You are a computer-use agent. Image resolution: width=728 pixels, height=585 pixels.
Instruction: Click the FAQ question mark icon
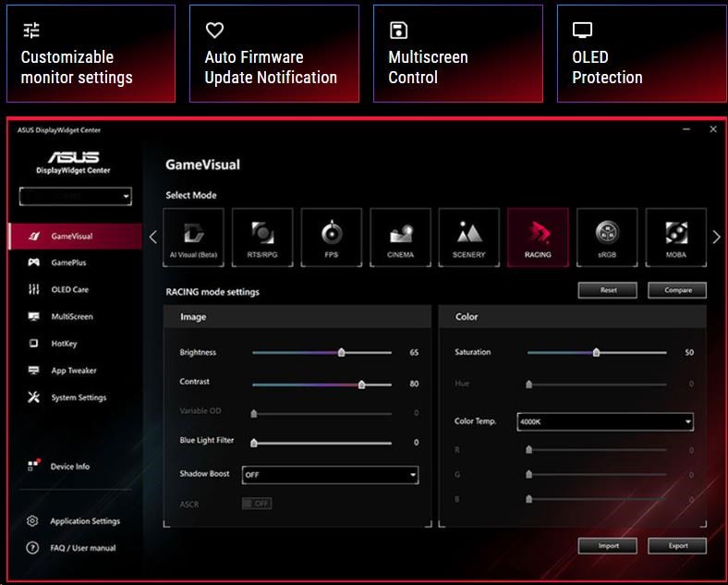[x=32, y=548]
